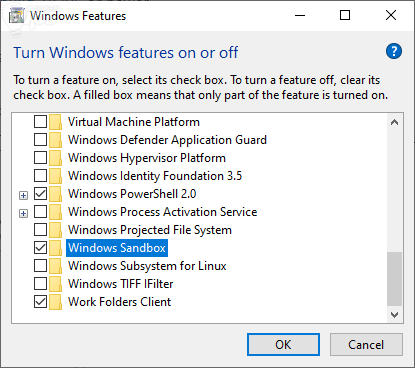Select the Windows Identity Foundation 3.5 label
Image resolution: width=415 pixels, height=368 pixels.
155,176
